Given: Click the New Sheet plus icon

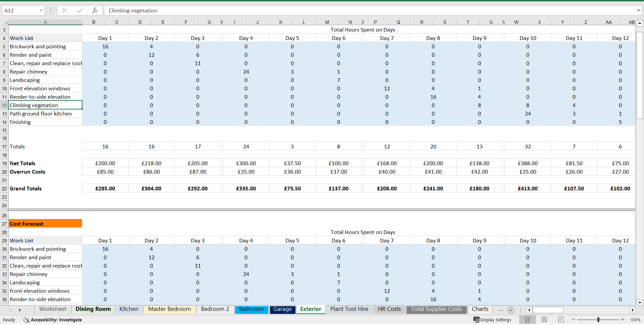Looking at the screenshot, I should (x=511, y=310).
